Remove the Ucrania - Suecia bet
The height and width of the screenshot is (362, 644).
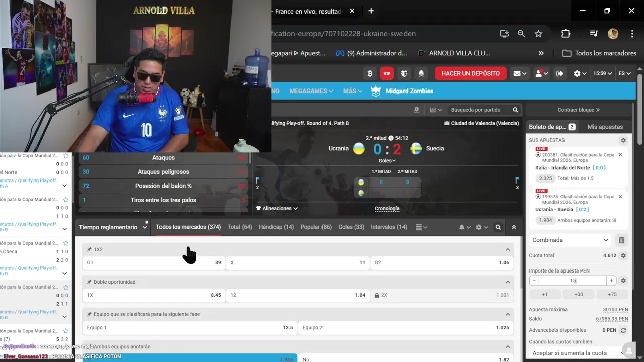point(620,197)
